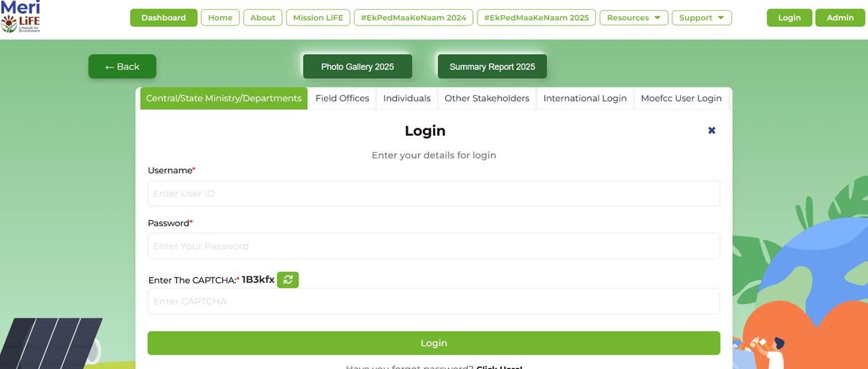Select the Individuals login tab
Image resolution: width=868 pixels, height=369 pixels.
pos(407,98)
